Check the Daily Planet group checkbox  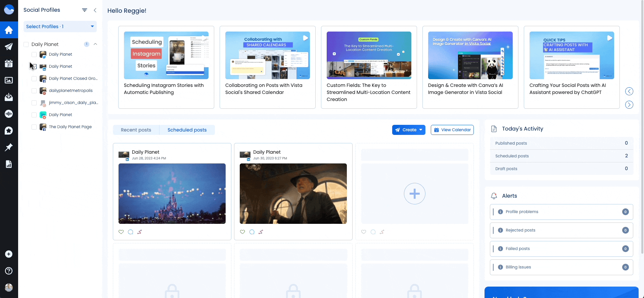26,44
